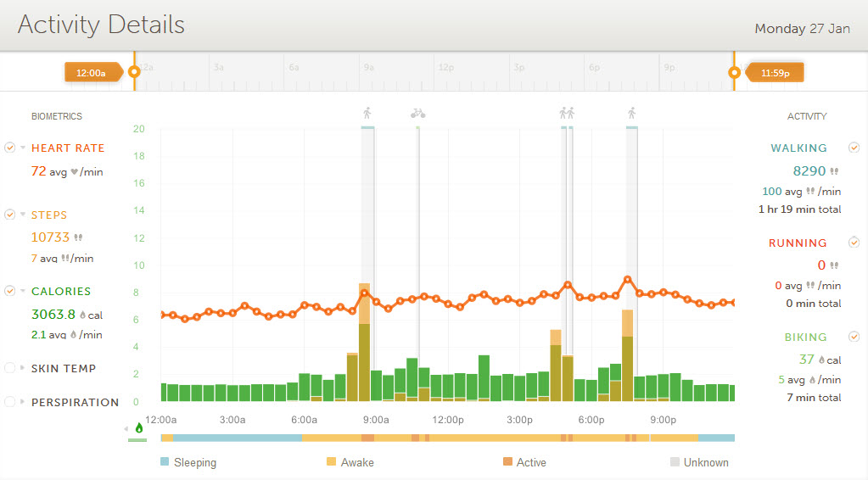Click the STEPS biometric label

[49, 215]
